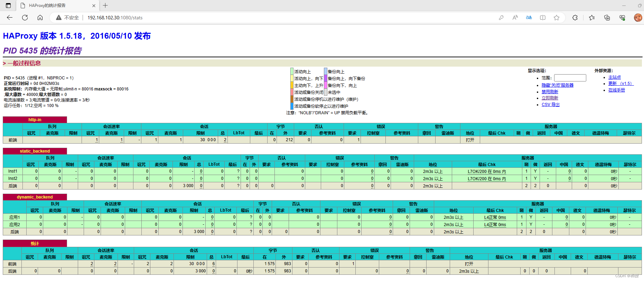Click the 应用1 server row label
The width and height of the screenshot is (644, 281).
tap(15, 217)
